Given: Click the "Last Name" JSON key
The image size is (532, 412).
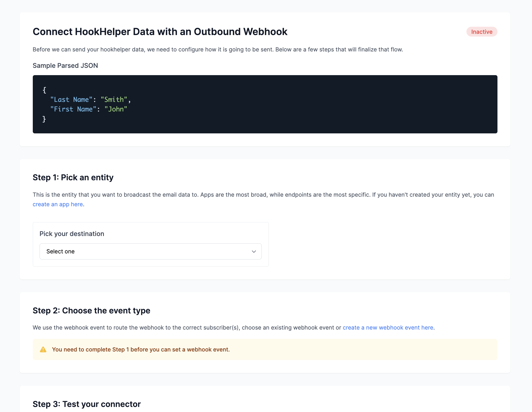Looking at the screenshot, I should pyautogui.click(x=71, y=100).
